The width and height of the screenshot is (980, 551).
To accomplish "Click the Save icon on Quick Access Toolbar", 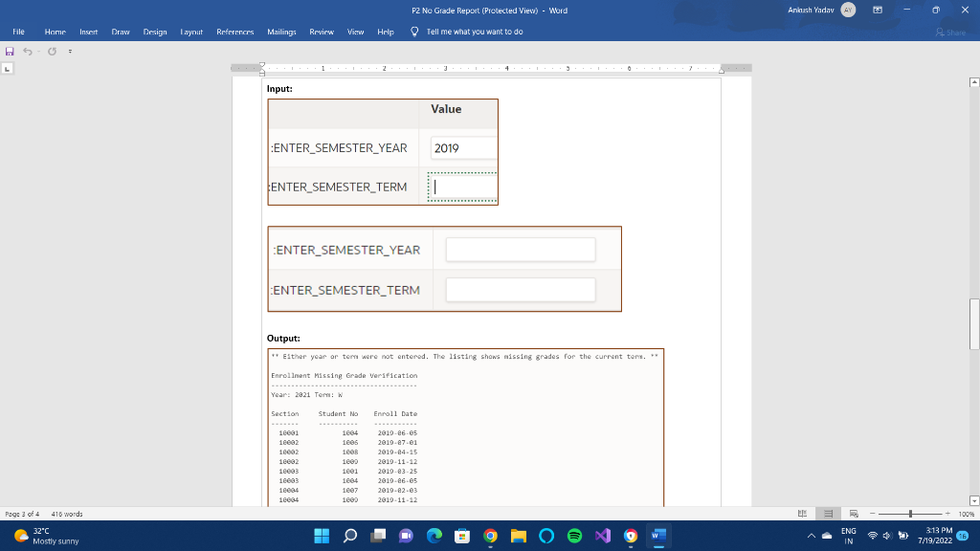I will click(9, 52).
